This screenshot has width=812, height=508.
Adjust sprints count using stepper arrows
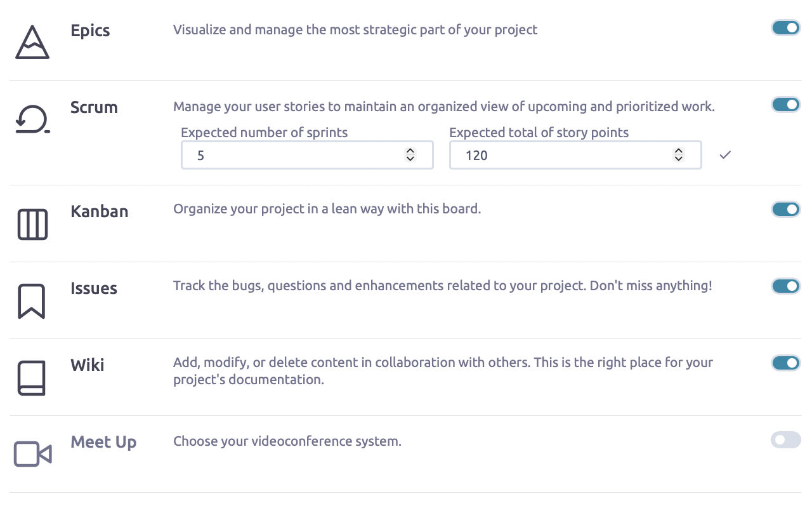point(410,154)
